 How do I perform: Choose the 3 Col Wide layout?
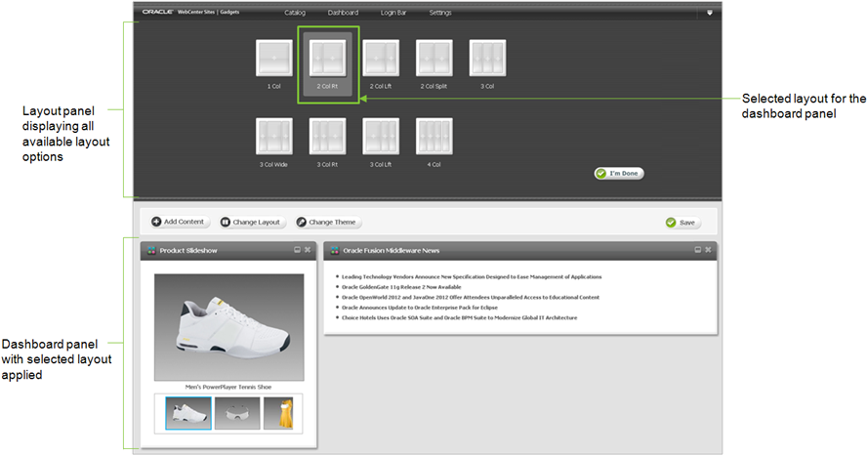pos(274,136)
